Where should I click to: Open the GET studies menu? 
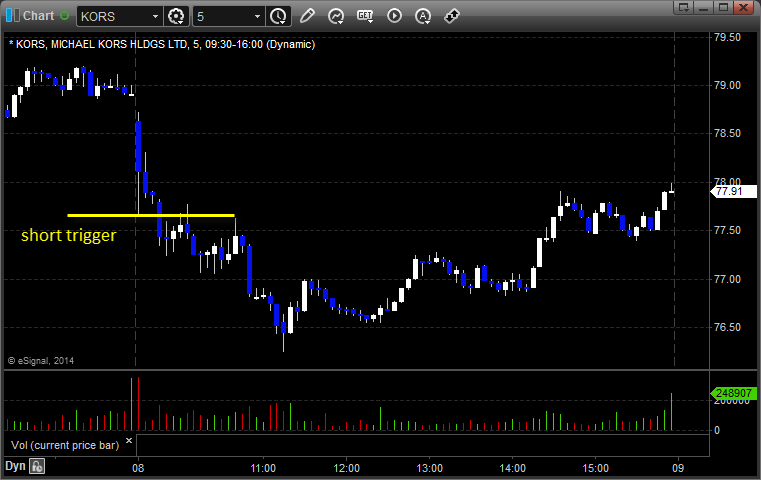point(365,16)
